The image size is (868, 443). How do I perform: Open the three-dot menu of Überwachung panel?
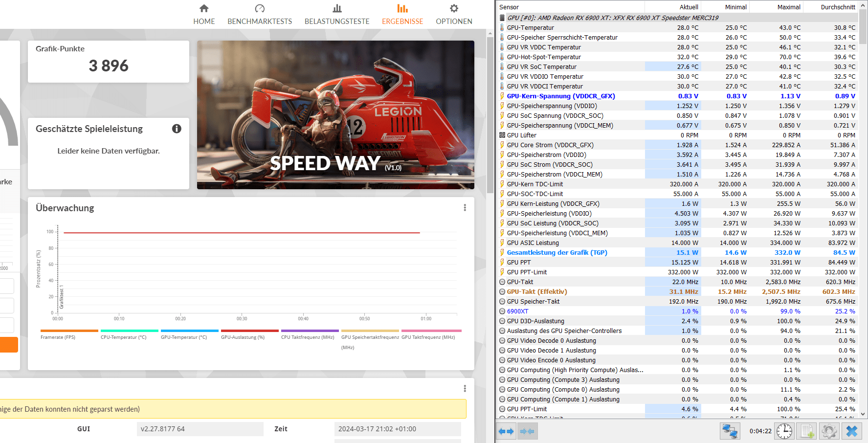(465, 208)
